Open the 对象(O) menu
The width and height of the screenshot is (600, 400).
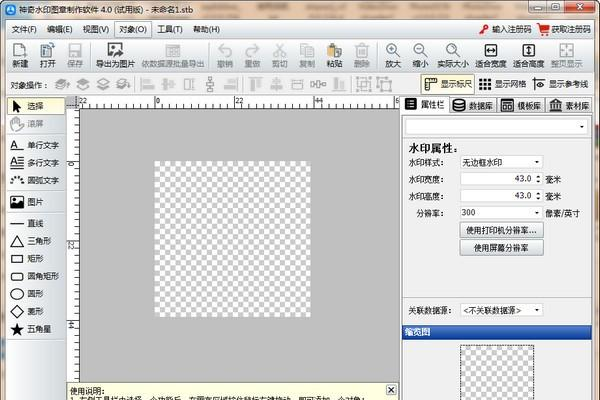133,29
